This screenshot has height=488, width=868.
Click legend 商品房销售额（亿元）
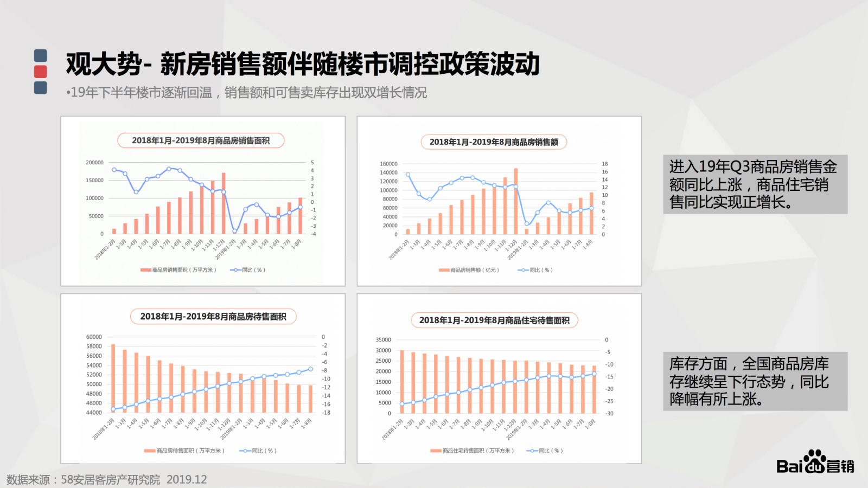(x=469, y=270)
